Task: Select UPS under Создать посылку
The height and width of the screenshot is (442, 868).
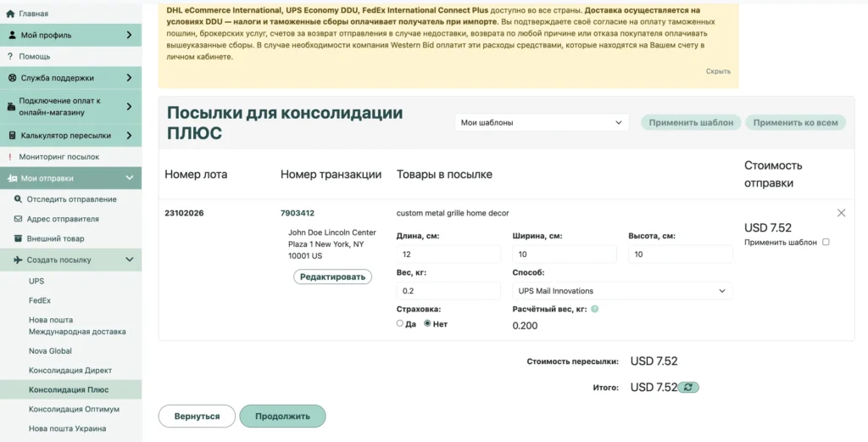Action: tap(36, 281)
